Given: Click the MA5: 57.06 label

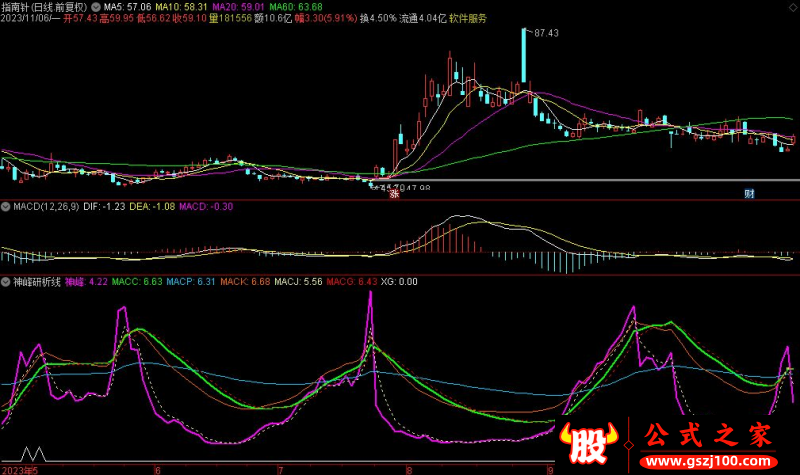Looking at the screenshot, I should pyautogui.click(x=128, y=7).
